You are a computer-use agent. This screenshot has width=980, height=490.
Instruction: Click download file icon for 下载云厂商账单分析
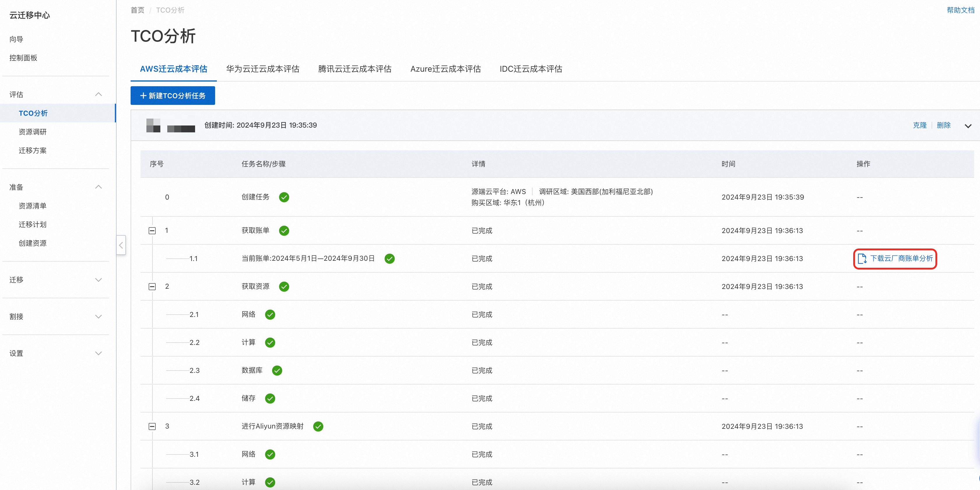[862, 259]
